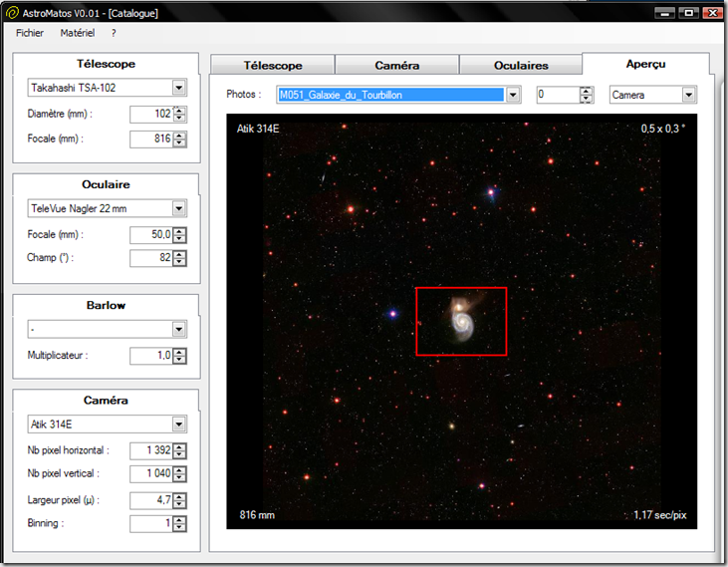This screenshot has height=567, width=728.
Task: Increase the Largeur pixel value
Action: click(179, 497)
